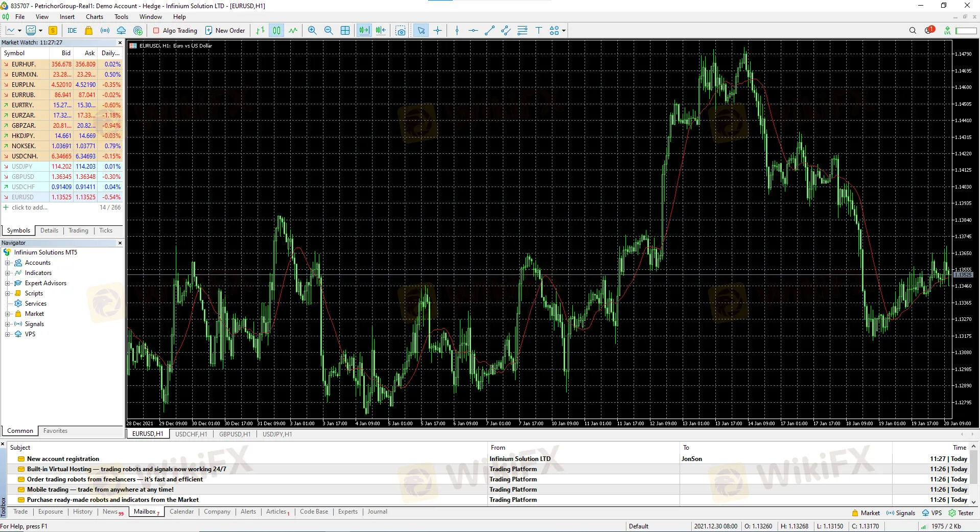Viewport: 980px width, 532px height.
Task: Click the New Order button
Action: point(225,31)
